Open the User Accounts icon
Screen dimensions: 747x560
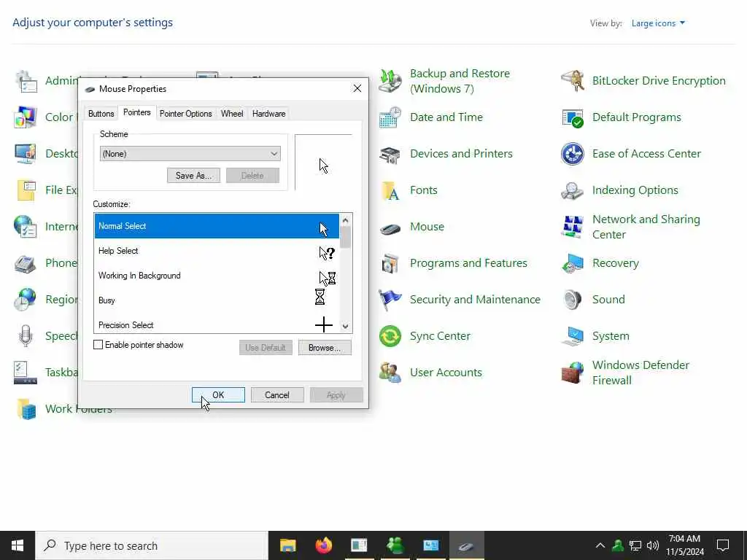tap(390, 373)
